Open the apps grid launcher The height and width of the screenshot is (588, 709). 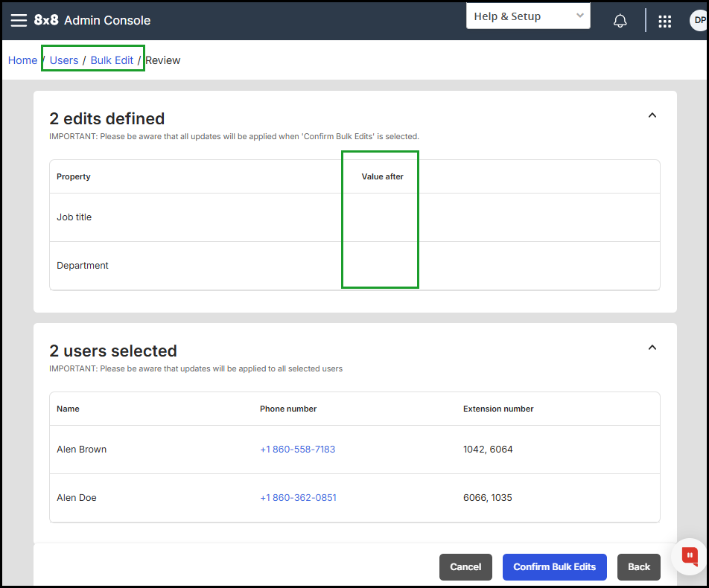coord(664,22)
